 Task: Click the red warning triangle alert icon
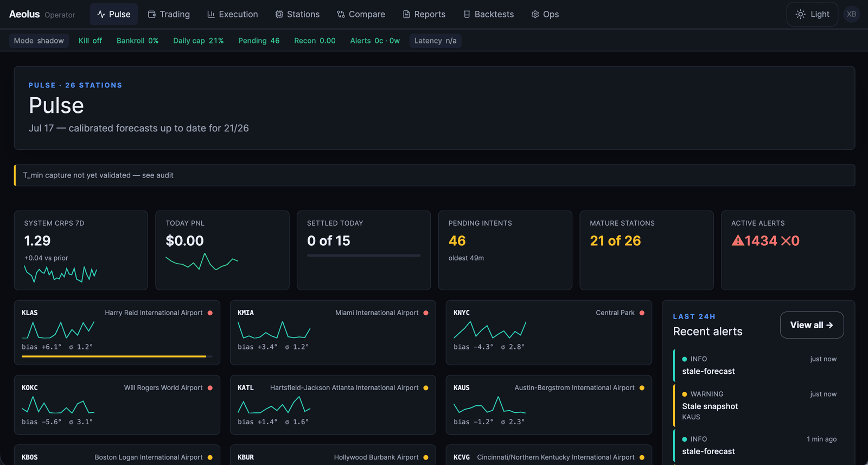pyautogui.click(x=738, y=240)
